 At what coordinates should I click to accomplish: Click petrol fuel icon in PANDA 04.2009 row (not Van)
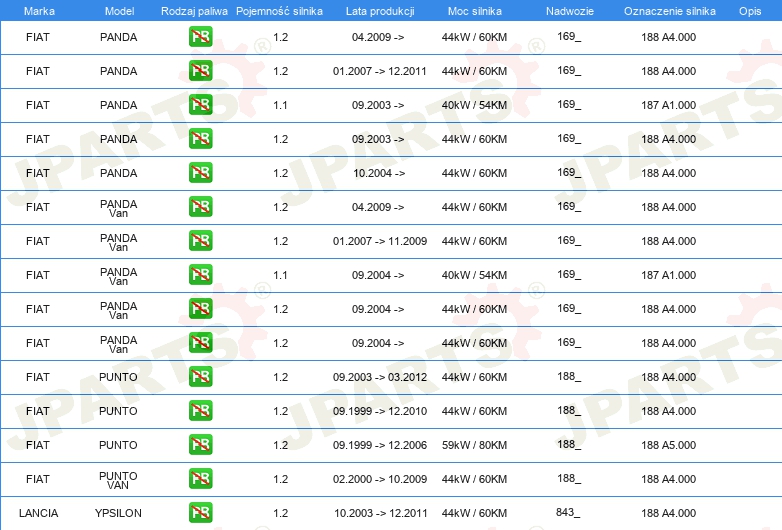pos(200,36)
